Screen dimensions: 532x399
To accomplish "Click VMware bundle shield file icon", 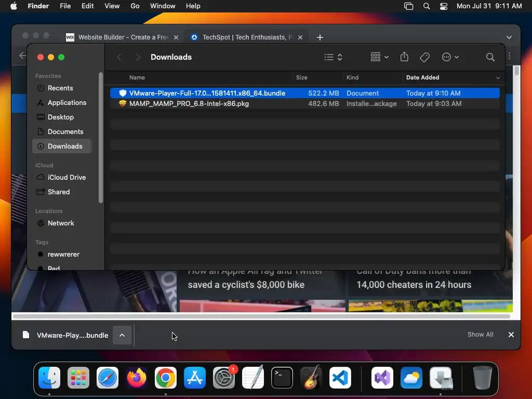I will [x=123, y=93].
